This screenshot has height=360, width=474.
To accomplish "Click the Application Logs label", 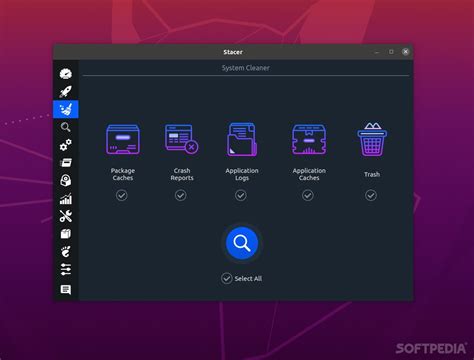I will pyautogui.click(x=242, y=174).
